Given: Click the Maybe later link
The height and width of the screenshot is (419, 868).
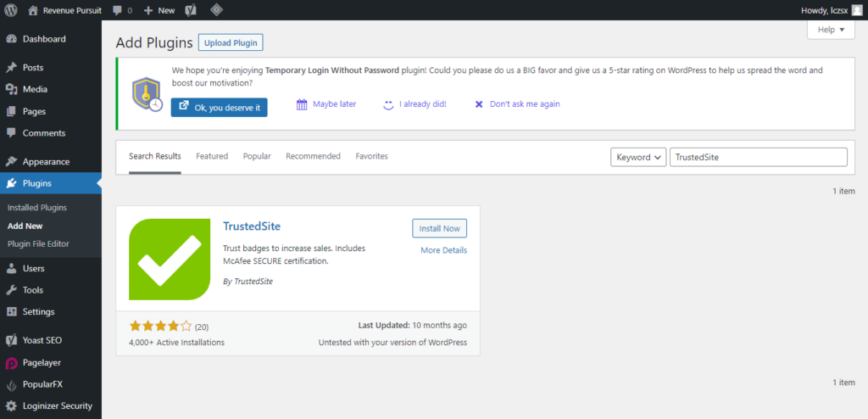Looking at the screenshot, I should point(334,103).
